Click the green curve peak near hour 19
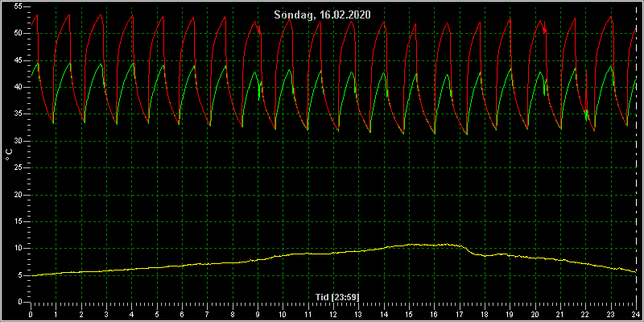 point(510,68)
